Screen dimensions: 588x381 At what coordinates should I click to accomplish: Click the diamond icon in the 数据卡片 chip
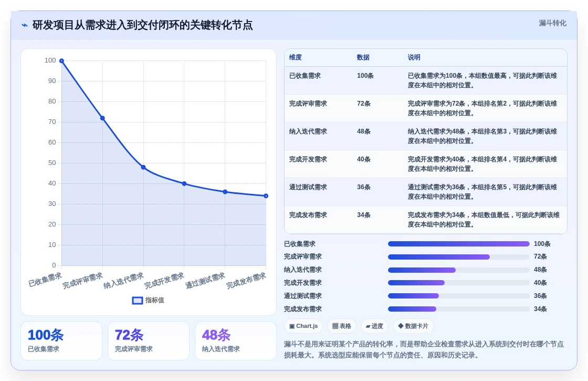pyautogui.click(x=401, y=326)
